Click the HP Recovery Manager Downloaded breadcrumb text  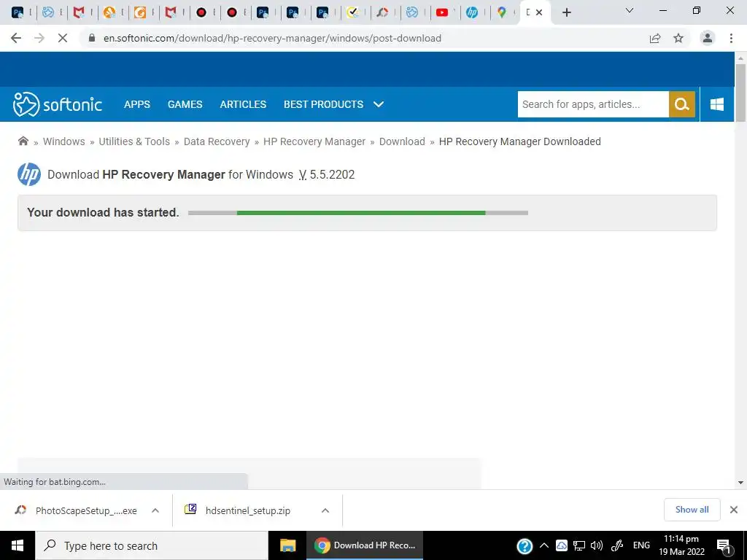click(519, 141)
